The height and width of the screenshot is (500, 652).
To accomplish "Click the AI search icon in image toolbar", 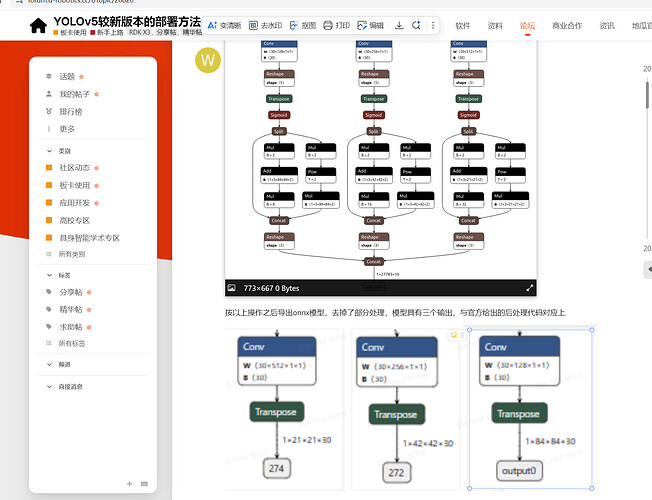I will [416, 25].
